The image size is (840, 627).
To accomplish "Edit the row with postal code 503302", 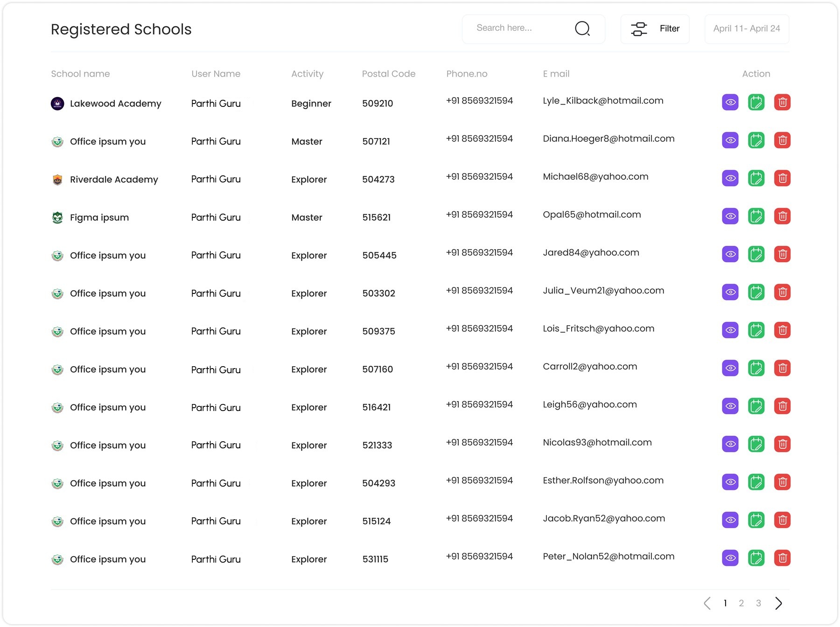I will [756, 292].
